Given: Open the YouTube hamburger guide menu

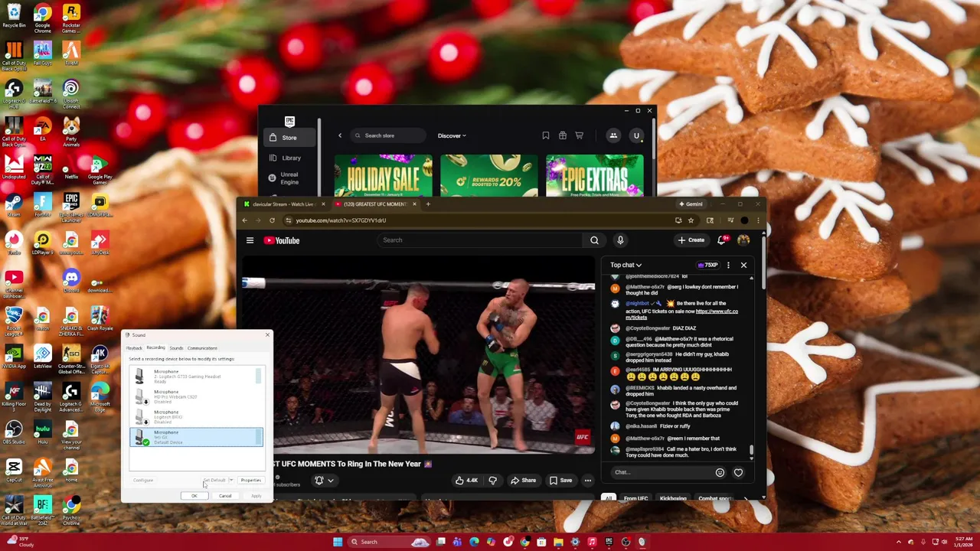Looking at the screenshot, I should tap(250, 240).
